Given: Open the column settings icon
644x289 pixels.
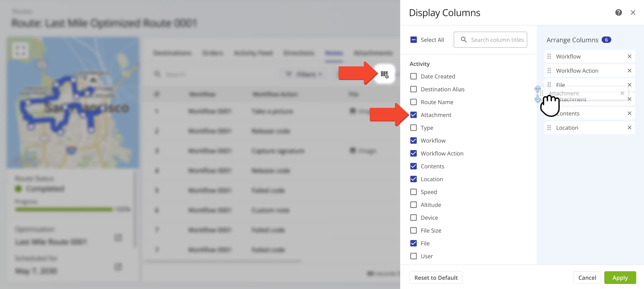Looking at the screenshot, I should pos(385,74).
